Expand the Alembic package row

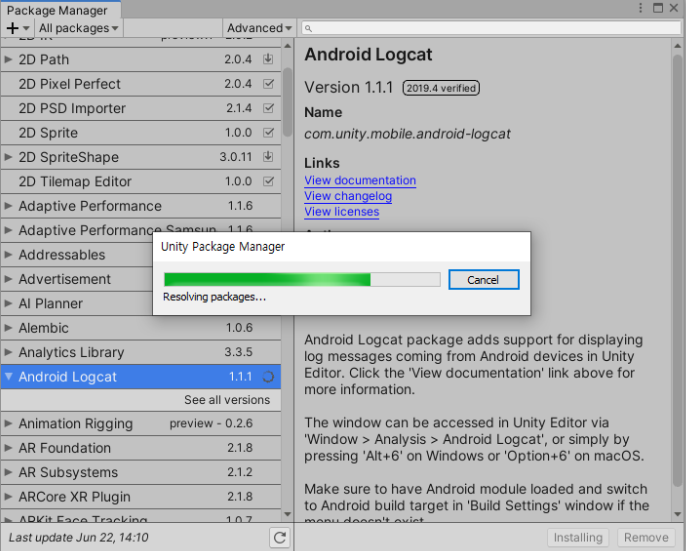pos(8,328)
